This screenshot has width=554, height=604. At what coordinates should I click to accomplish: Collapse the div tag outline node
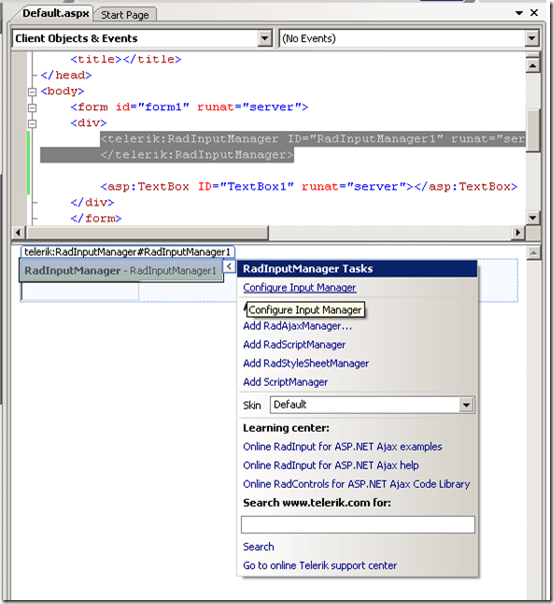click(32, 124)
